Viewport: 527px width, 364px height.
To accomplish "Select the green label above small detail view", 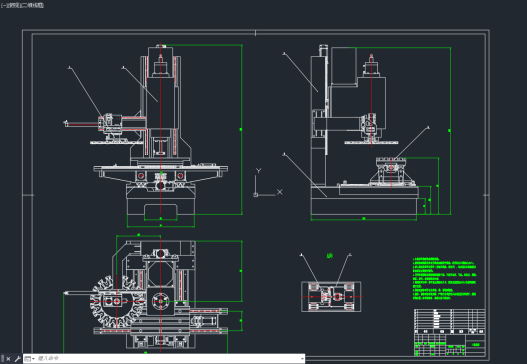I will [330, 256].
